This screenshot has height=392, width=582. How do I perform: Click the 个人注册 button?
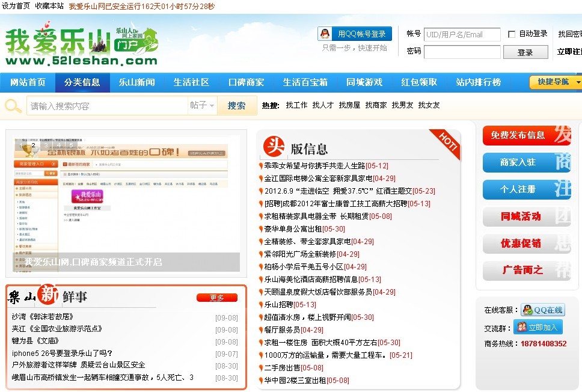click(x=527, y=190)
